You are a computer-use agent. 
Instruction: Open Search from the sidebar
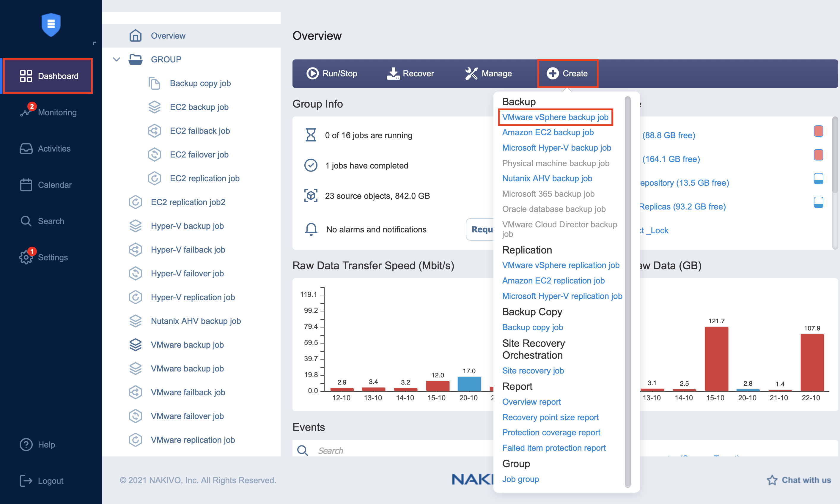tap(42, 221)
